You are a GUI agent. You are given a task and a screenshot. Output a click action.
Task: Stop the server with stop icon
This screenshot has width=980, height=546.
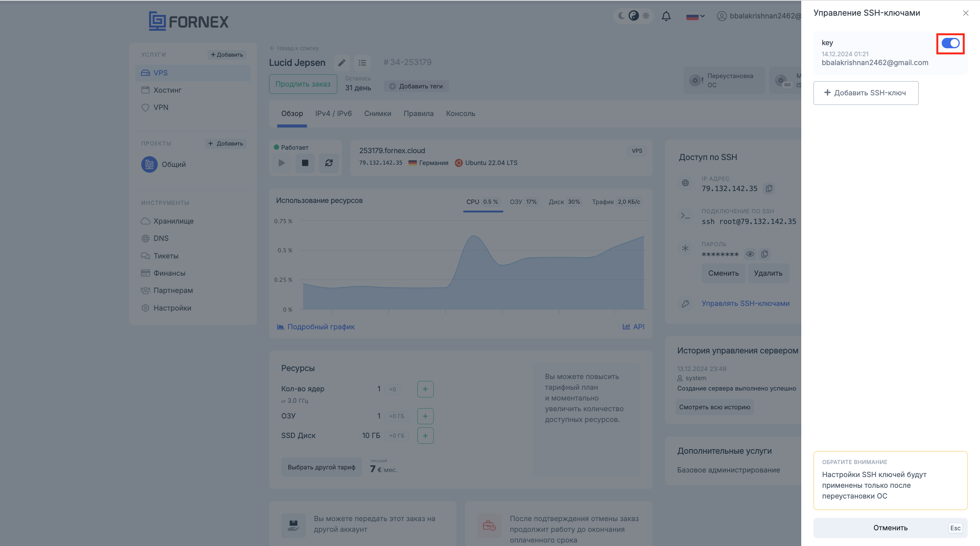click(305, 163)
